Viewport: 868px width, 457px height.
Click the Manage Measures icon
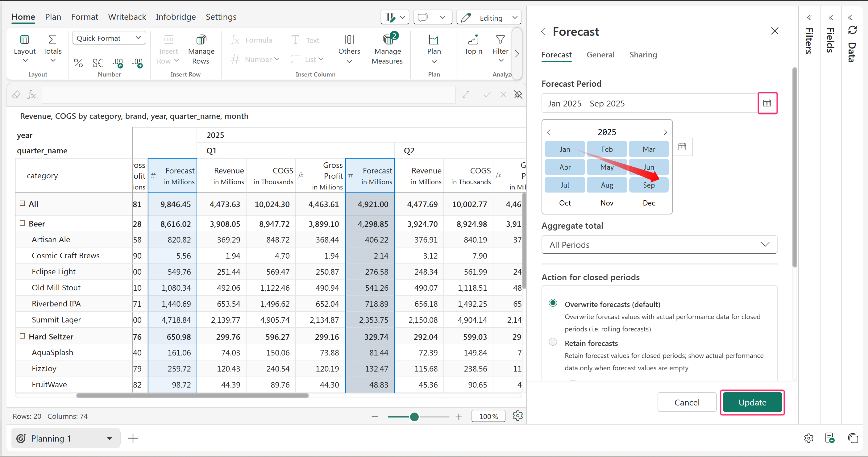[388, 40]
